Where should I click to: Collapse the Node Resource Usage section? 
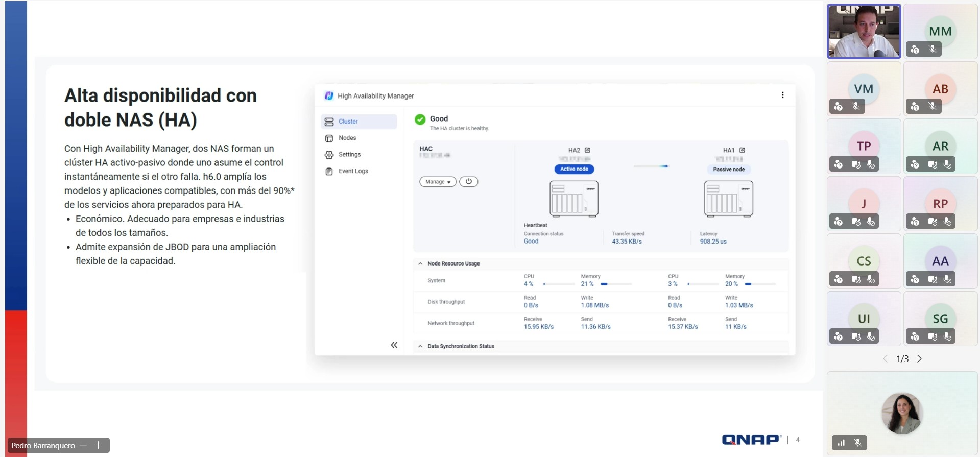(x=420, y=263)
